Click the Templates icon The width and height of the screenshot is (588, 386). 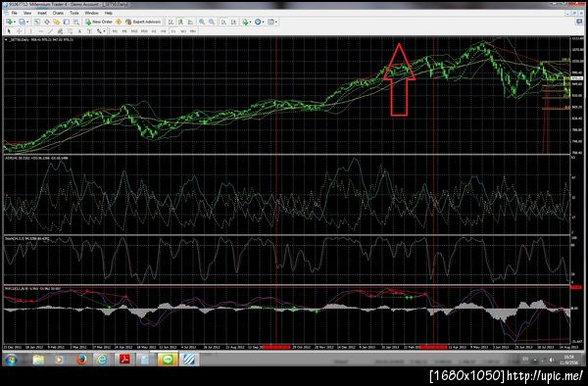click(x=270, y=22)
